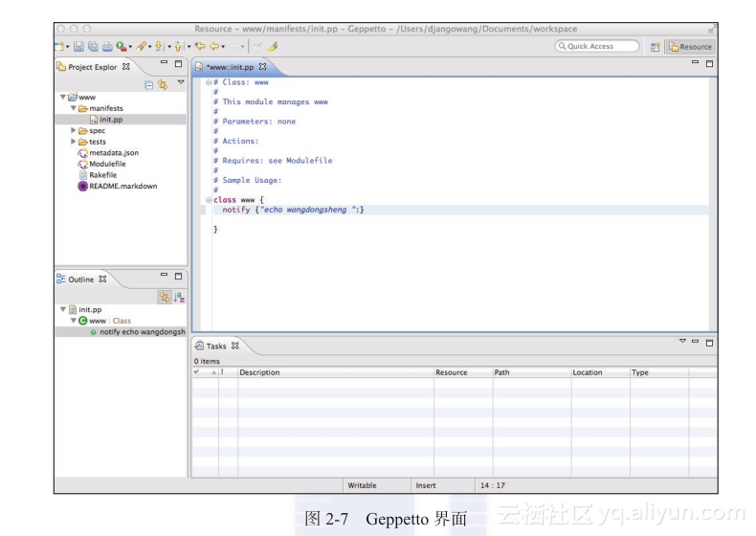756x536 pixels.
Task: Toggle Link with Editor in Project Explorer
Action: (x=163, y=85)
